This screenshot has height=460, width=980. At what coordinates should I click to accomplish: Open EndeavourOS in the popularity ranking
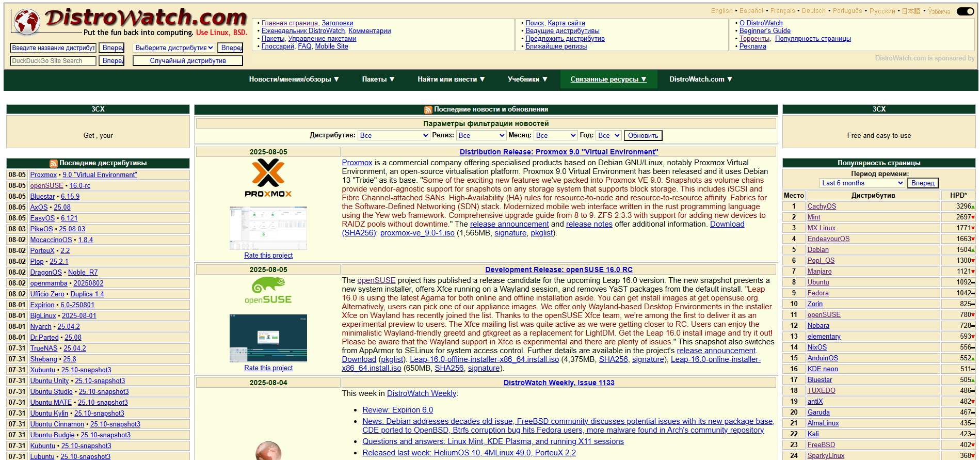tap(828, 239)
